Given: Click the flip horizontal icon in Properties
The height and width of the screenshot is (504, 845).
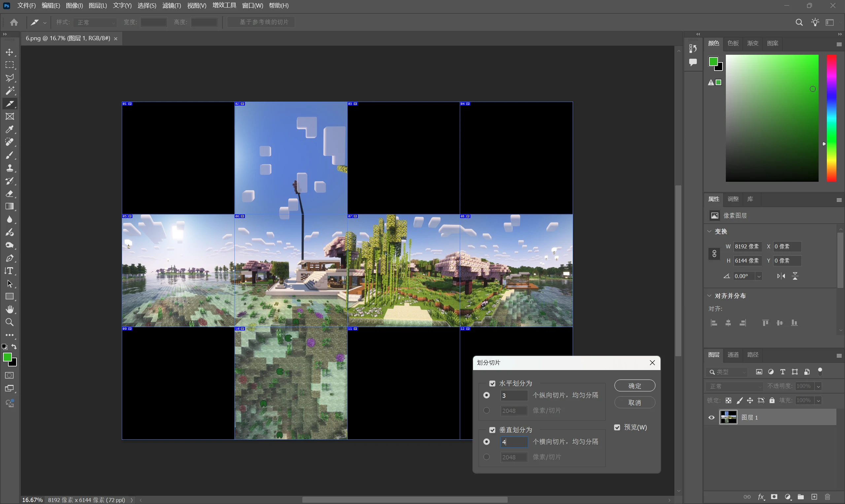Looking at the screenshot, I should pyautogui.click(x=781, y=276).
